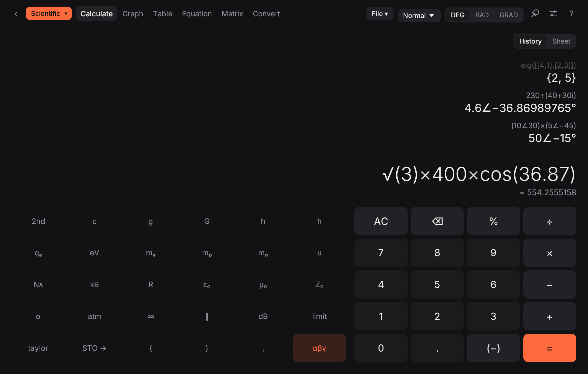Click the plus operator key
This screenshot has width=588, height=374.
tap(550, 316)
